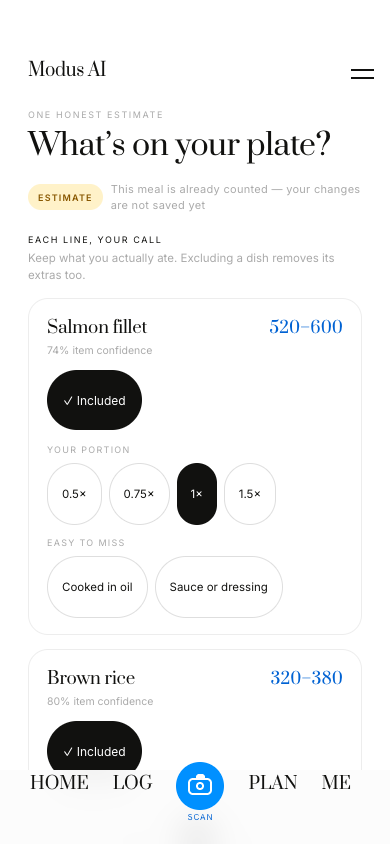Screen dimensions: 390x844
Task: Add the Cooked in oil extra
Action: click(97, 587)
